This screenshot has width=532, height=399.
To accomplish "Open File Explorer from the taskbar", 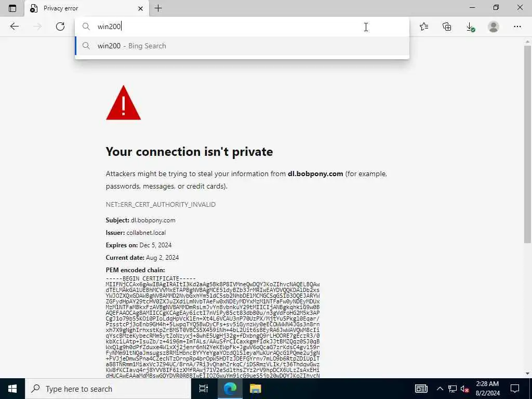I will pyautogui.click(x=255, y=389).
